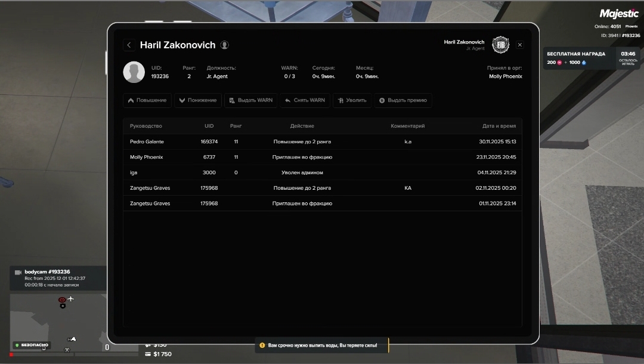Click UID 6737 in the table

pyautogui.click(x=209, y=158)
